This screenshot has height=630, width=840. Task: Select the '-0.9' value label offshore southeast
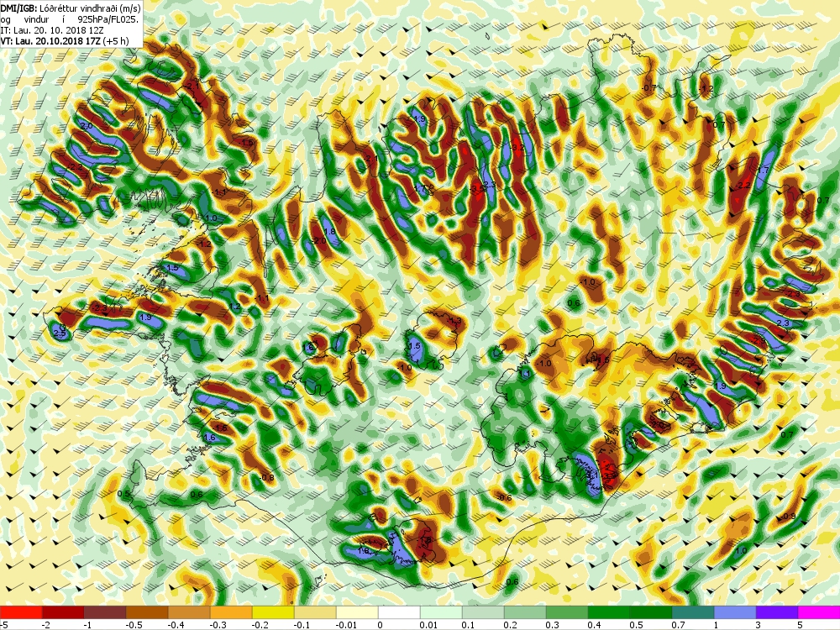(x=788, y=517)
